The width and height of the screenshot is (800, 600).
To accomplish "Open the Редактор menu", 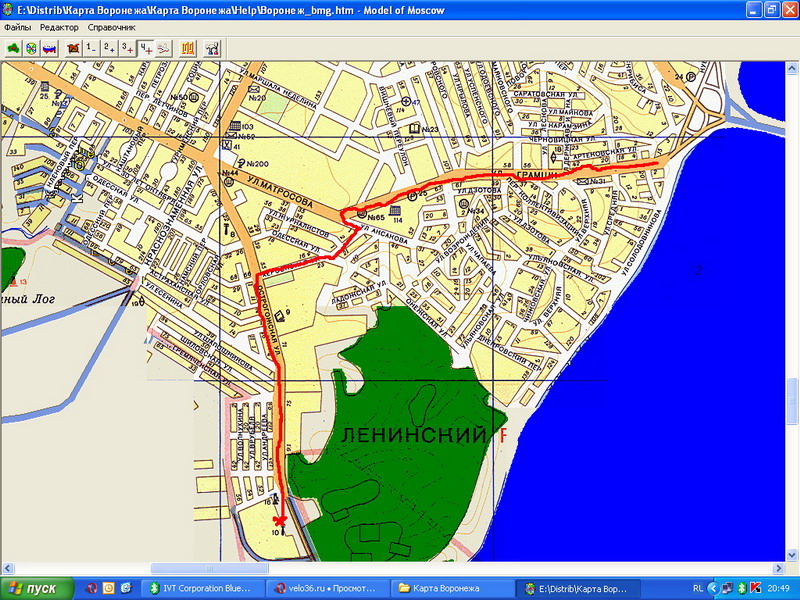I will click(x=59, y=27).
